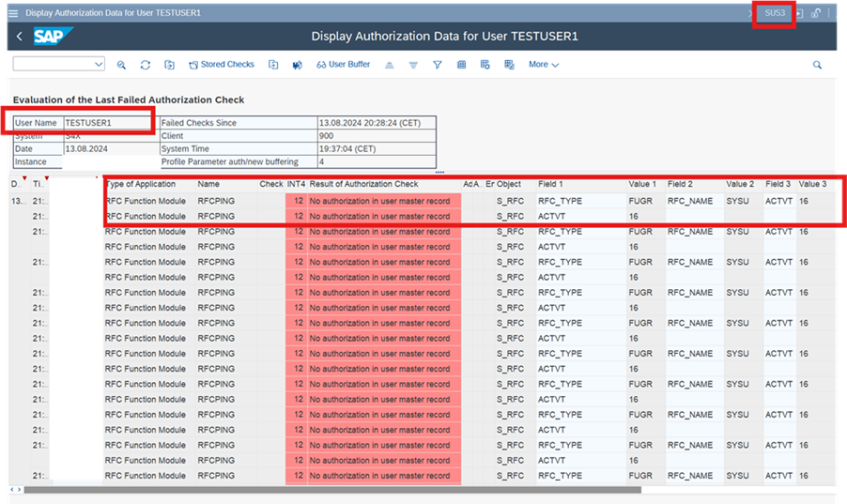Sort the list in ascending order
This screenshot has width=847, height=504.
click(390, 65)
